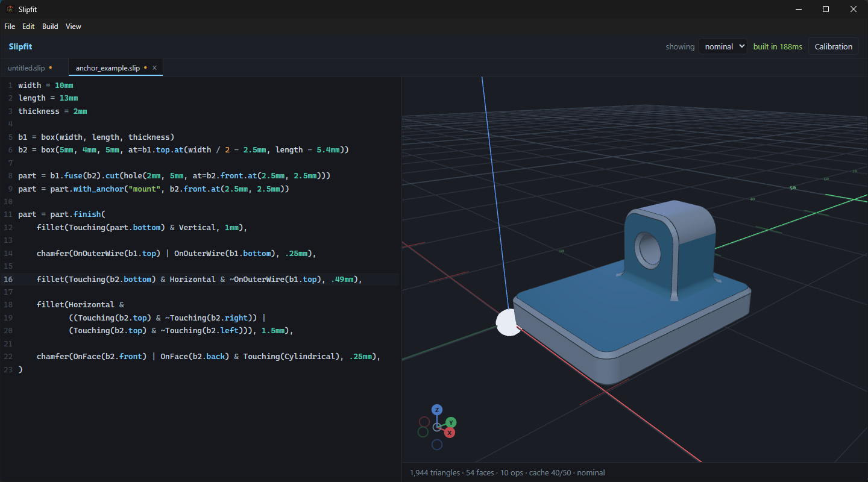Click 'cache 40/50' in the status bar
The height and width of the screenshot is (482, 868).
point(550,472)
